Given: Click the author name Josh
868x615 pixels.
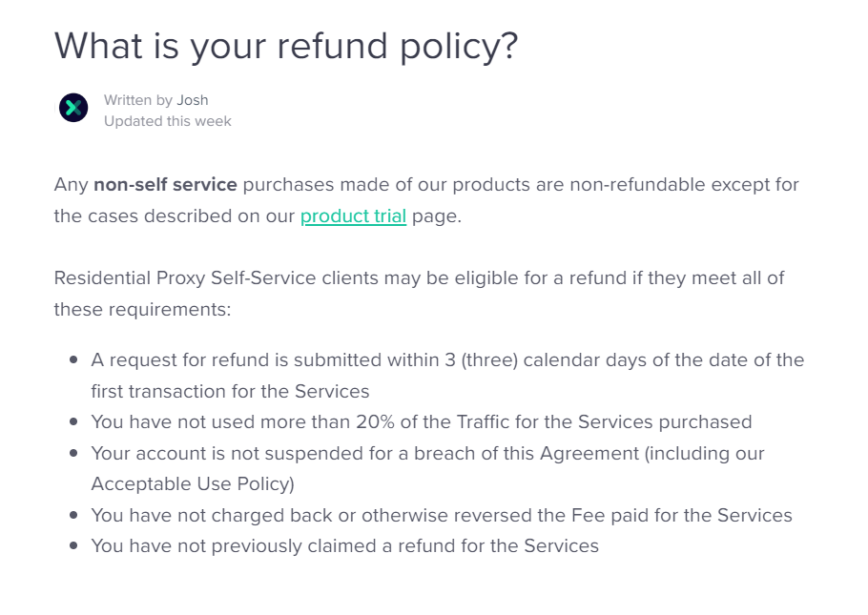Looking at the screenshot, I should [193, 100].
